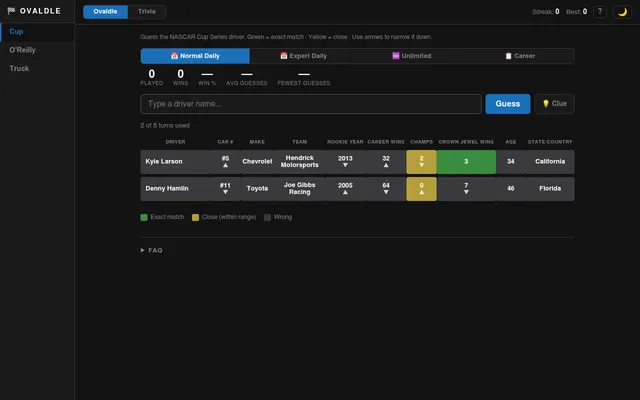This screenshot has width=640, height=400.
Task: Click the '2 of 8 turns used' text
Action: [165, 126]
